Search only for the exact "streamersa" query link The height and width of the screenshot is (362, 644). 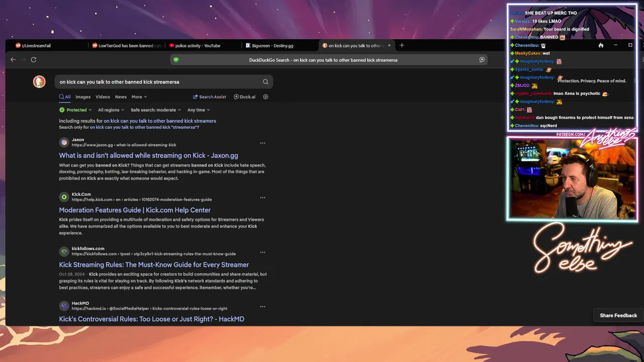click(x=144, y=127)
